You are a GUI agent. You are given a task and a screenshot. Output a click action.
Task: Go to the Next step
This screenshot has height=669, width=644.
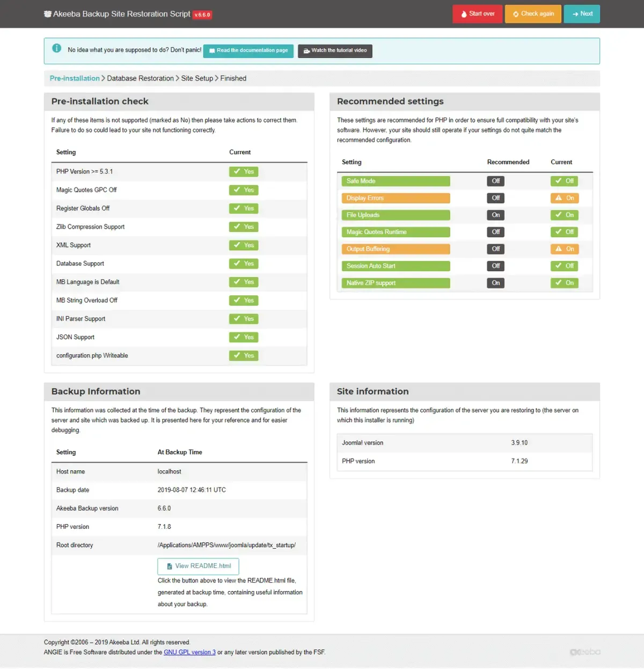(x=582, y=14)
